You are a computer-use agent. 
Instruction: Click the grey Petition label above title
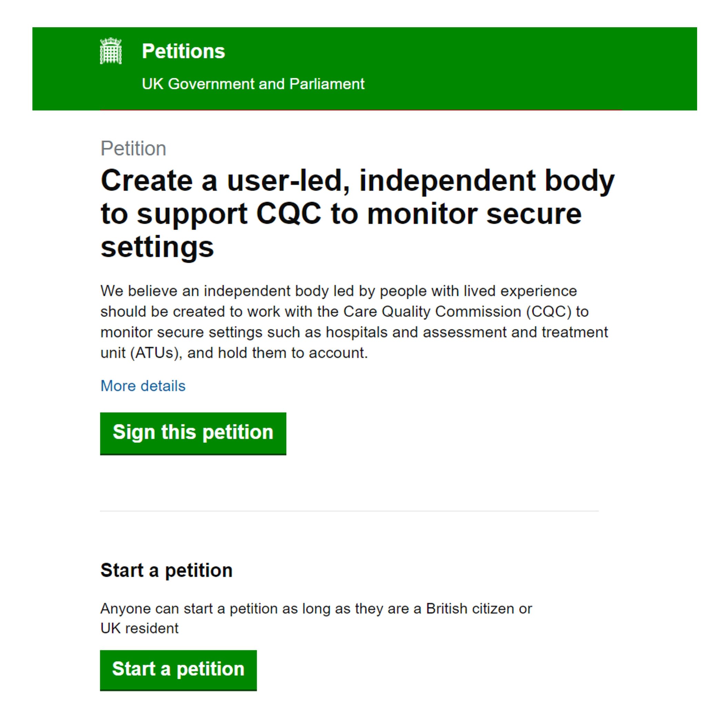tap(133, 148)
